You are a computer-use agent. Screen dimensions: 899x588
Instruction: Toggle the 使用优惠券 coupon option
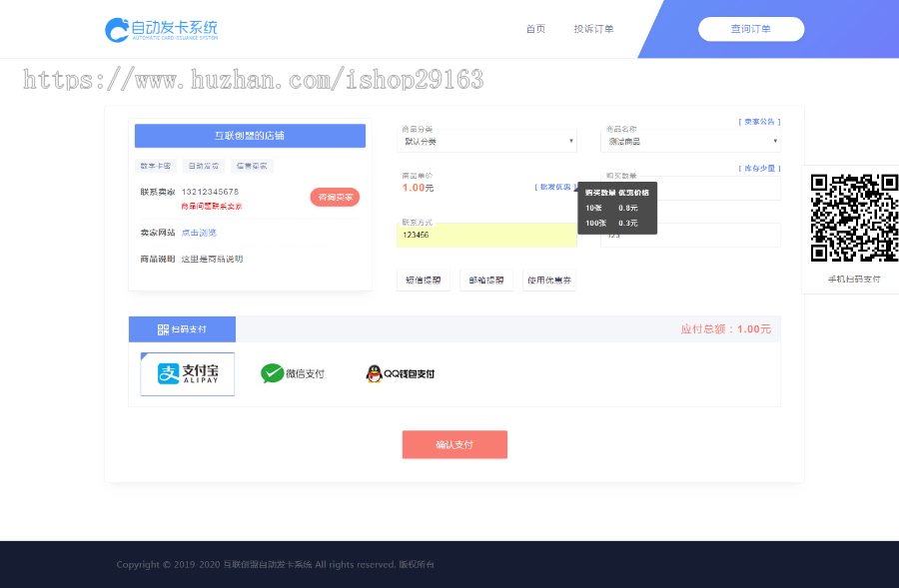pyautogui.click(x=550, y=280)
